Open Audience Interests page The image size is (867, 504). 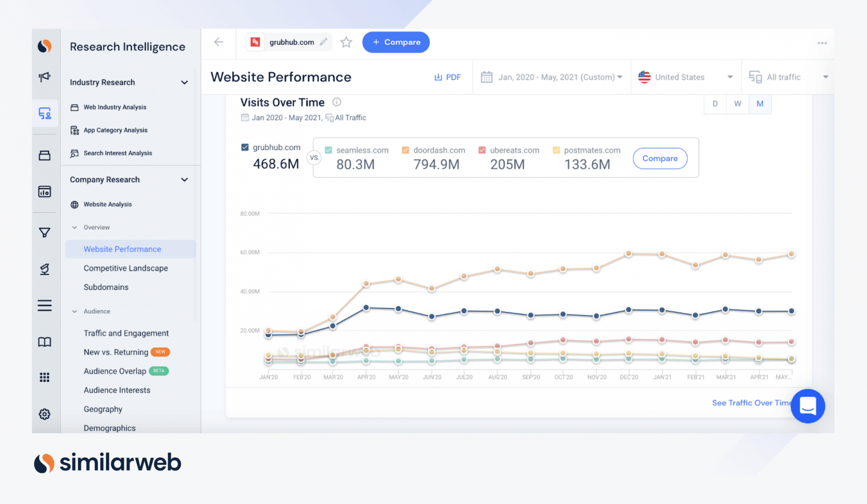point(117,390)
